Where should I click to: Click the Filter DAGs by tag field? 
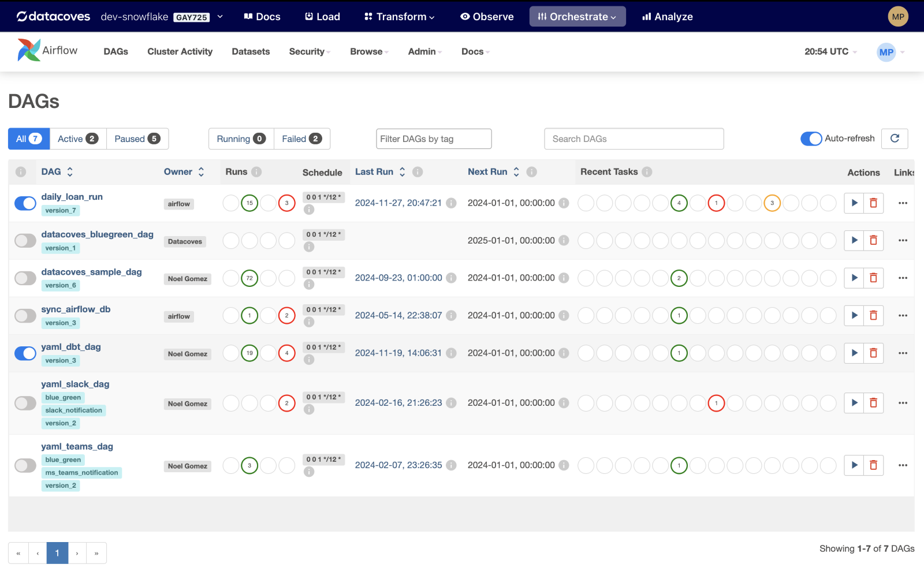click(434, 139)
